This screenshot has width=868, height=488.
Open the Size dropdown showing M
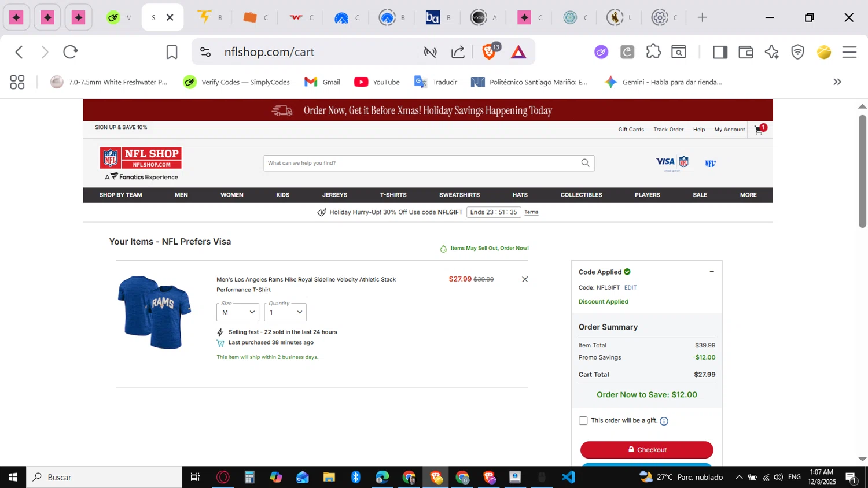tap(238, 312)
